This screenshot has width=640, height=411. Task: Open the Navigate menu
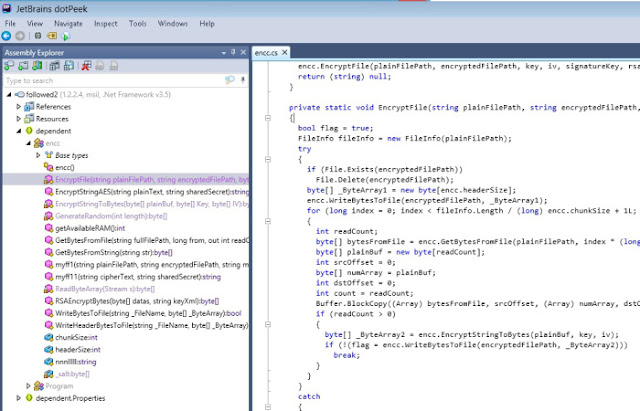[x=68, y=24]
